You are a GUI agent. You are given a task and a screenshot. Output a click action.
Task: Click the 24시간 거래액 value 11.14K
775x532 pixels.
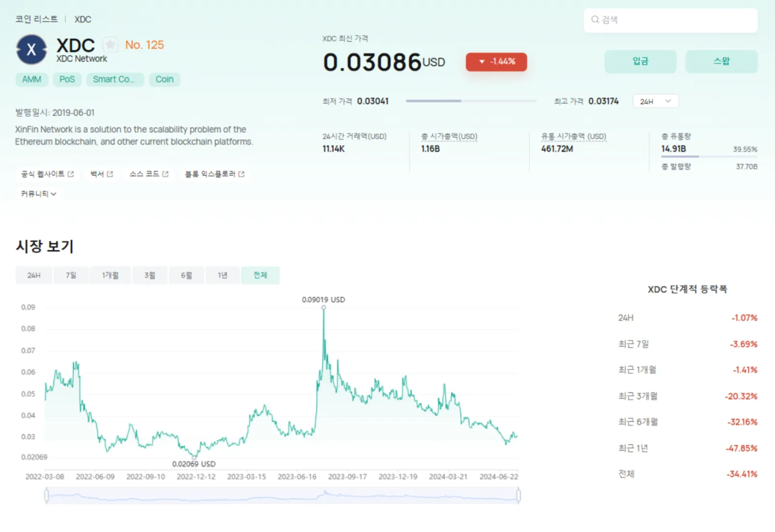[x=334, y=149]
